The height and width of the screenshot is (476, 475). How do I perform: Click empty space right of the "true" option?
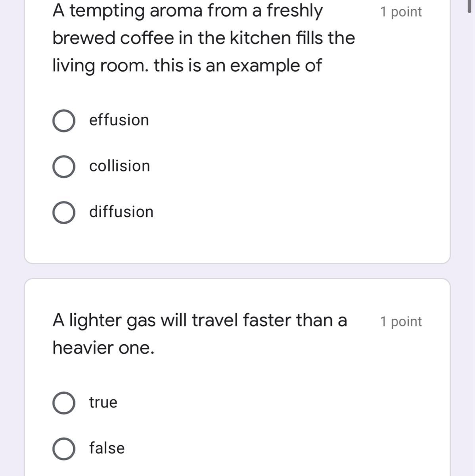(278, 403)
